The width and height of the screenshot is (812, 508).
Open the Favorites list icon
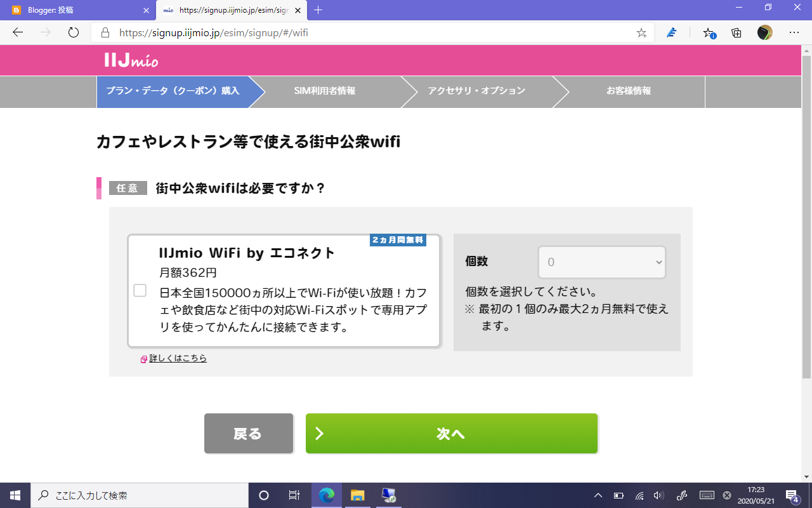click(x=709, y=32)
